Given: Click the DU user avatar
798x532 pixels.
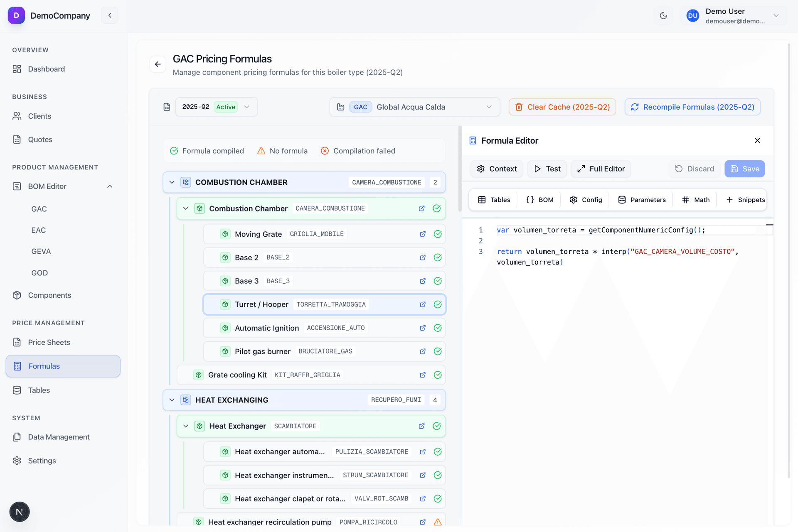Looking at the screenshot, I should (692, 16).
